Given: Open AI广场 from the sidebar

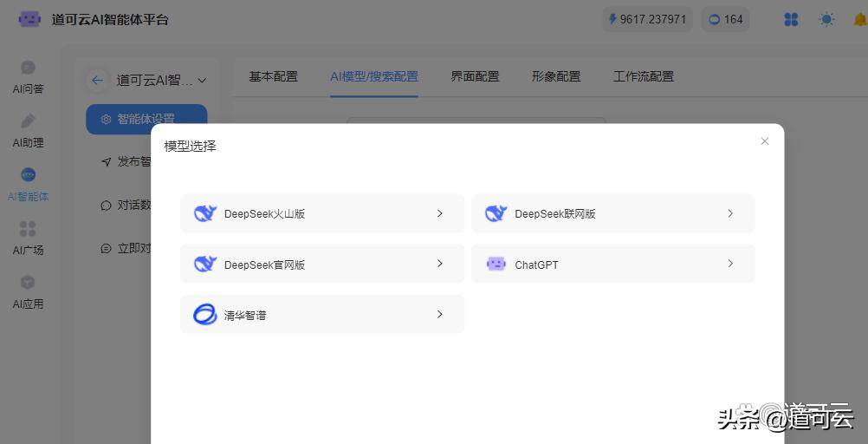Looking at the screenshot, I should 28,229.
